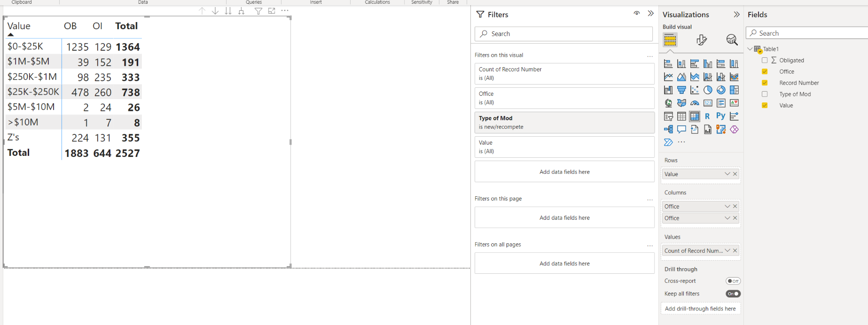Viewport: 868px width, 325px height.
Task: Uncheck the Record Number field checkbox
Action: [765, 83]
